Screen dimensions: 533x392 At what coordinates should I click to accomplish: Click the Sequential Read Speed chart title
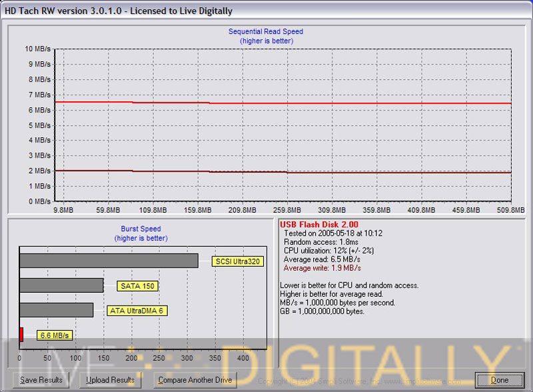(x=266, y=31)
